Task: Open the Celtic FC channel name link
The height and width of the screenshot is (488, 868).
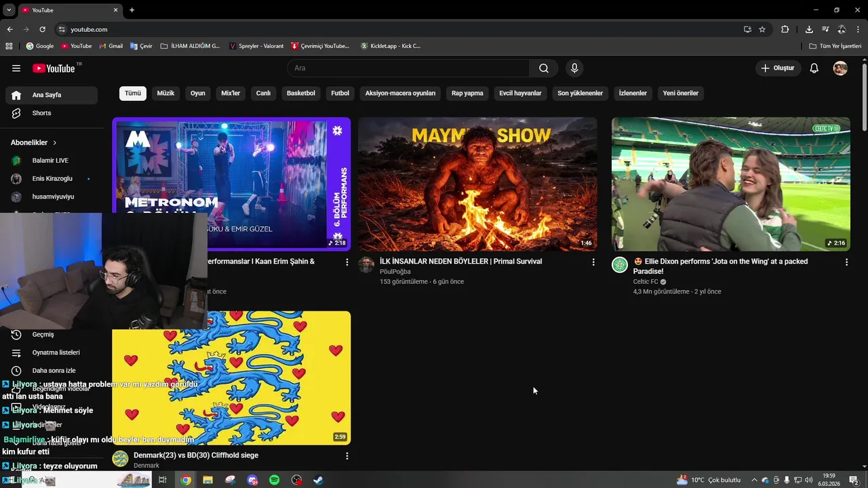Action: click(646, 282)
